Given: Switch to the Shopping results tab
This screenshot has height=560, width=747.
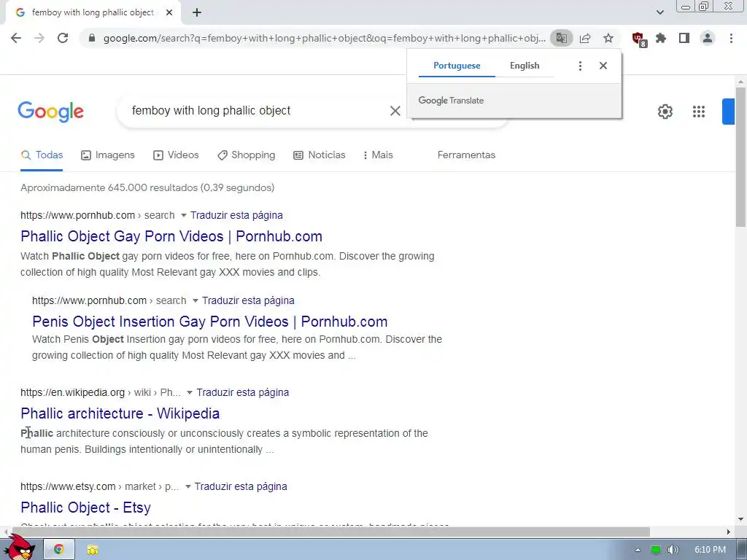Looking at the screenshot, I should (247, 155).
